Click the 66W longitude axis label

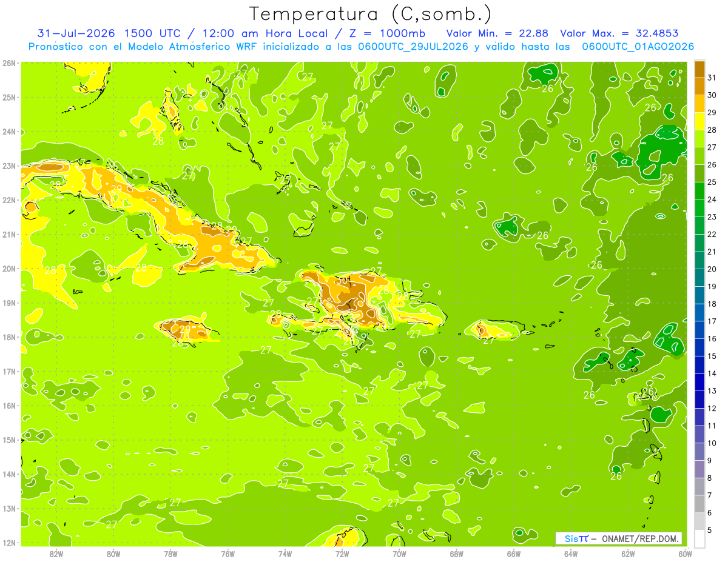514,554
